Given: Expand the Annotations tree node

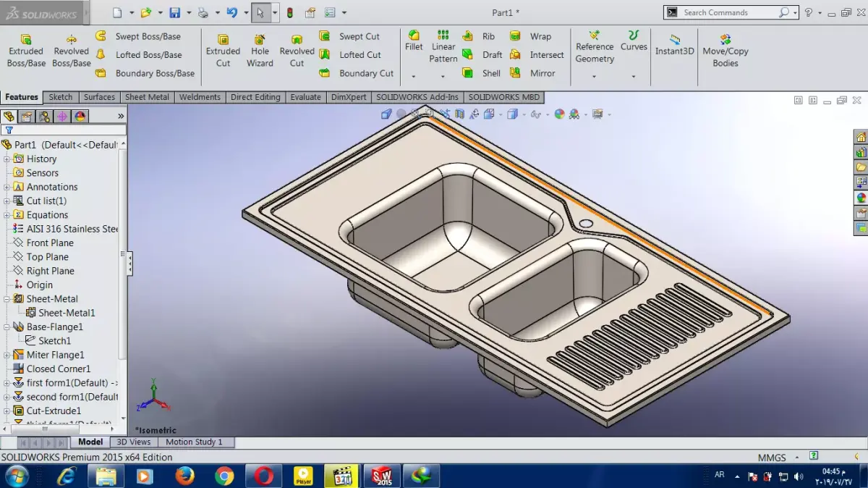Looking at the screenshot, I should [7, 187].
